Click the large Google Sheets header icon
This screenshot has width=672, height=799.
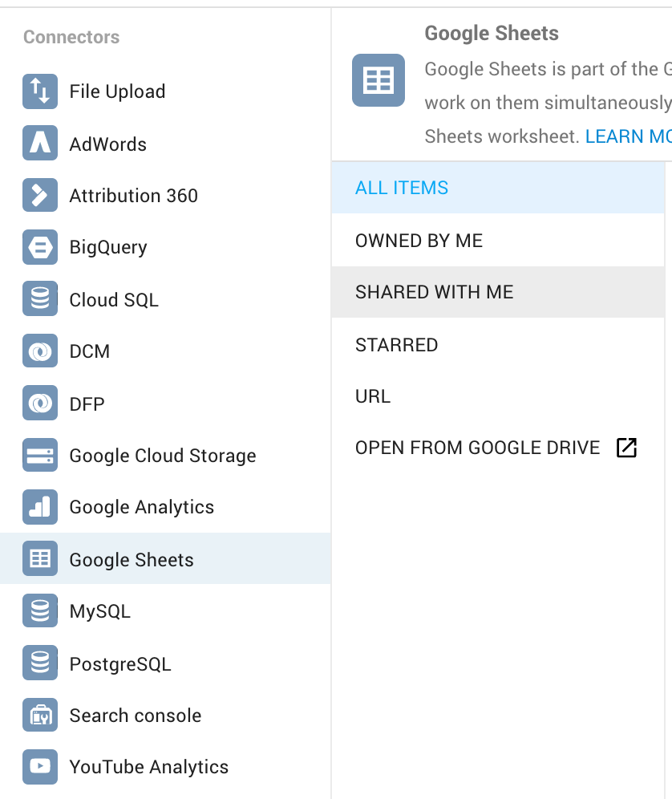(379, 80)
